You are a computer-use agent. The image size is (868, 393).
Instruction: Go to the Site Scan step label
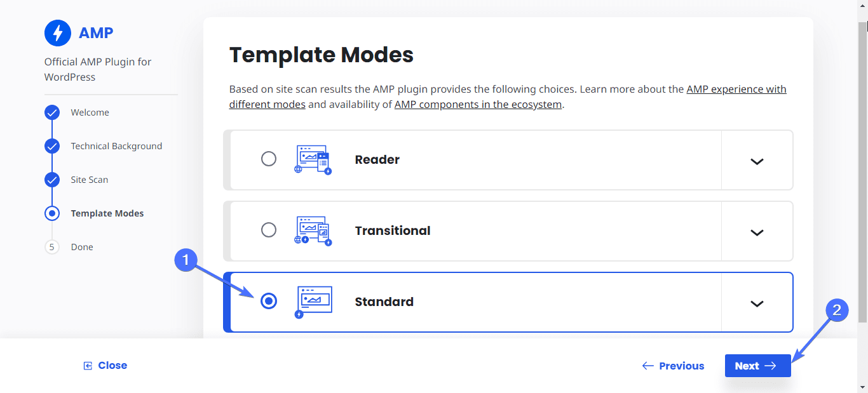90,180
